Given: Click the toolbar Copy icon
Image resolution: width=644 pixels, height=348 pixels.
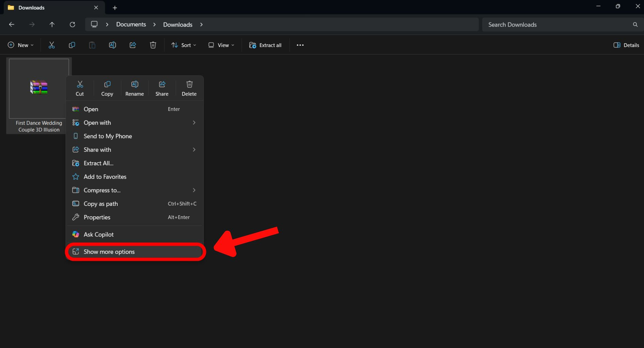Looking at the screenshot, I should [72, 45].
